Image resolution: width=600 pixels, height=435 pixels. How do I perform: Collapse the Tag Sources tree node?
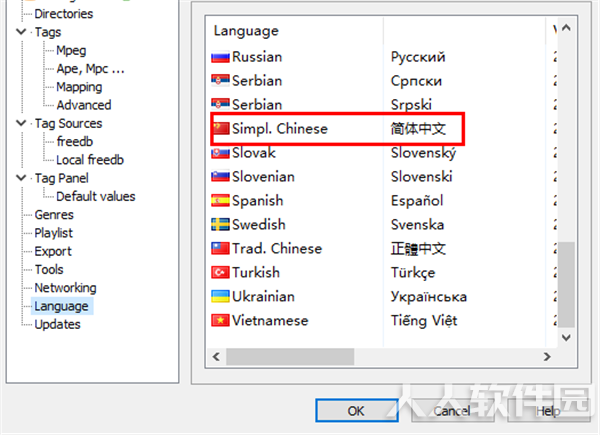point(21,123)
